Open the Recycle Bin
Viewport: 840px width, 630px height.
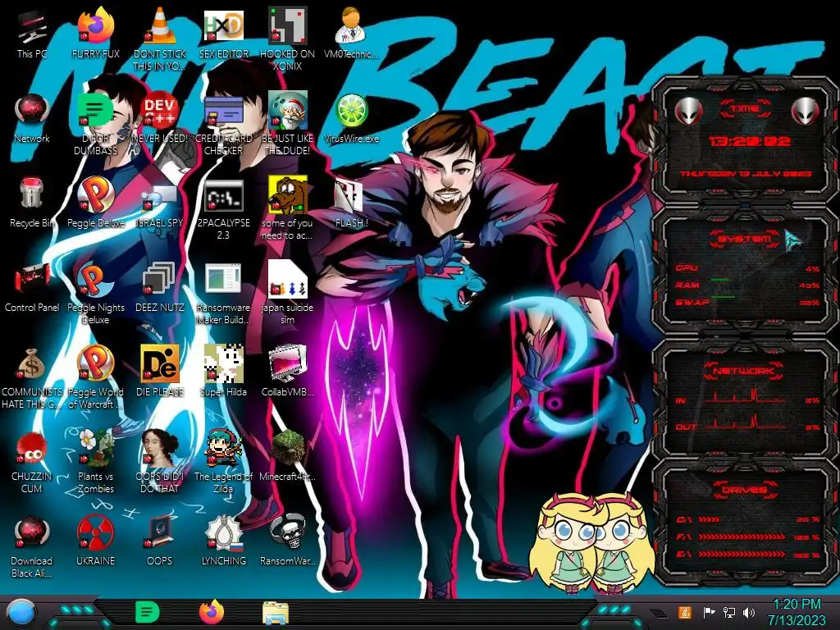(32, 203)
